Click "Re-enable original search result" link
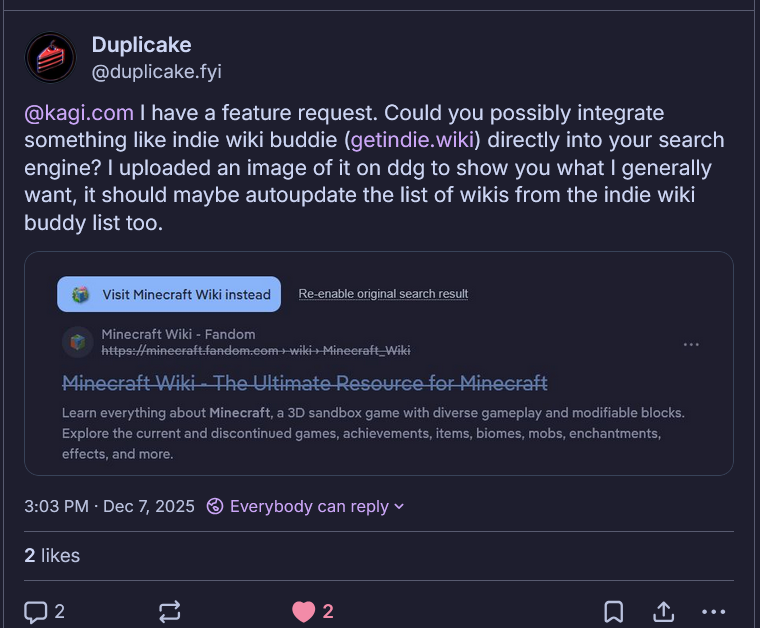The width and height of the screenshot is (760, 628). pos(383,294)
